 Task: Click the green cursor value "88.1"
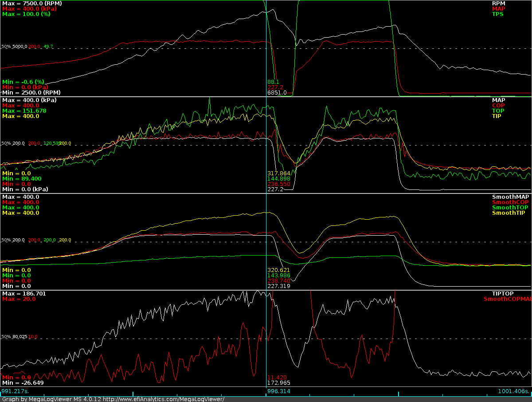273,82
